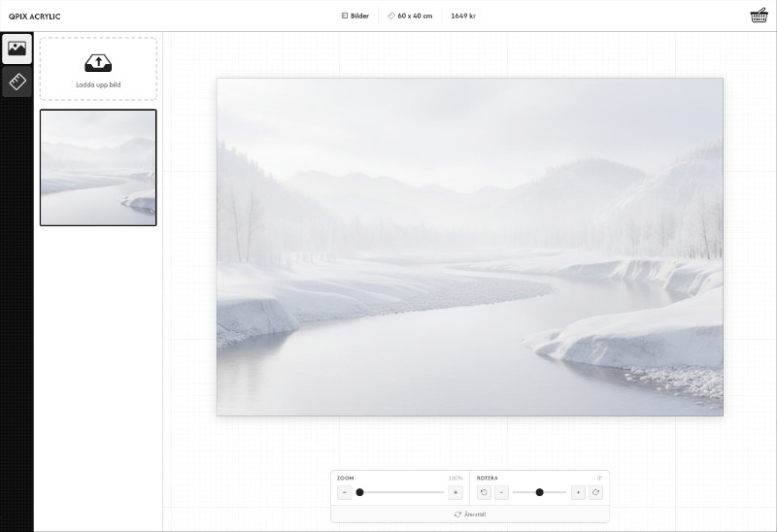This screenshot has height=532, width=777.
Task: Click the Rotera slider handle
Action: pyautogui.click(x=539, y=492)
